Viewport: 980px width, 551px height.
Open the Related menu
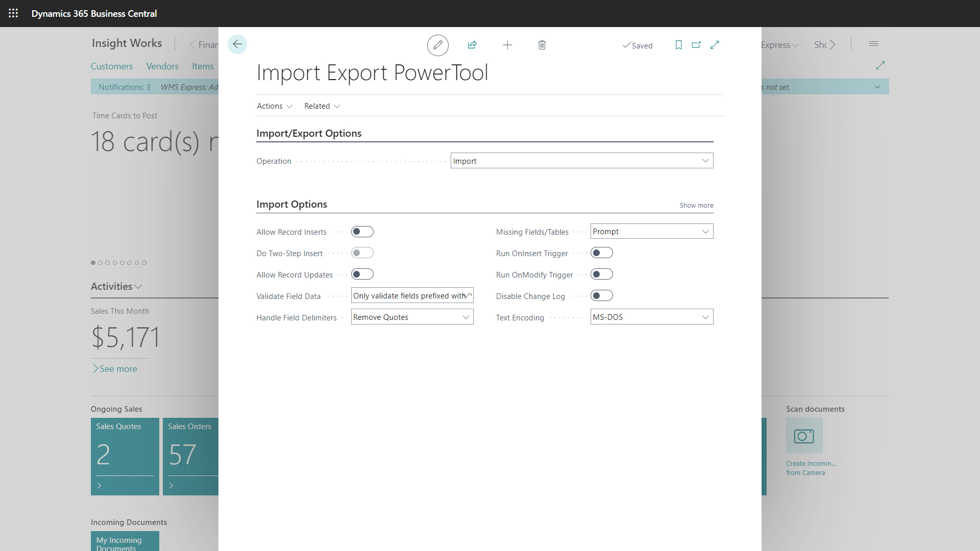click(321, 106)
